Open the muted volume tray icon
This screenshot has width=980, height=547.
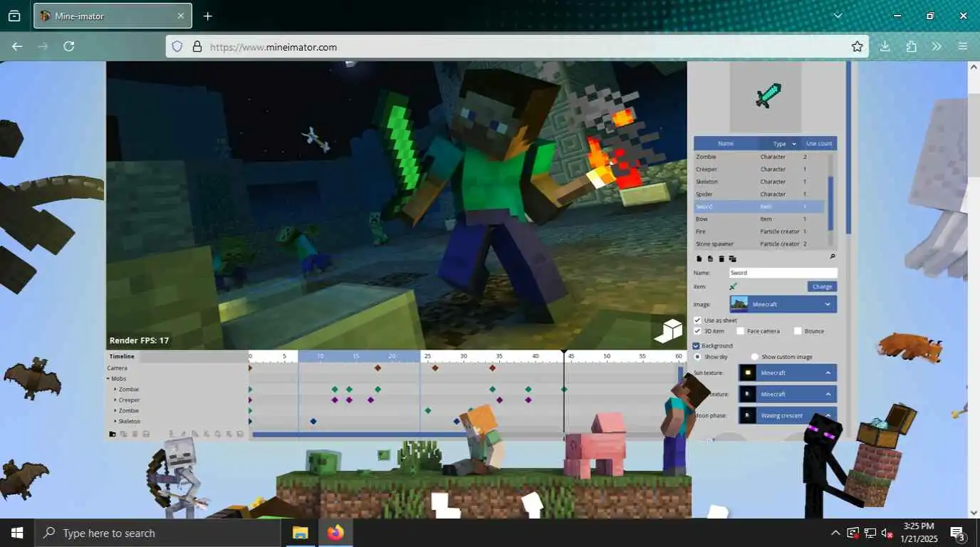(x=887, y=533)
